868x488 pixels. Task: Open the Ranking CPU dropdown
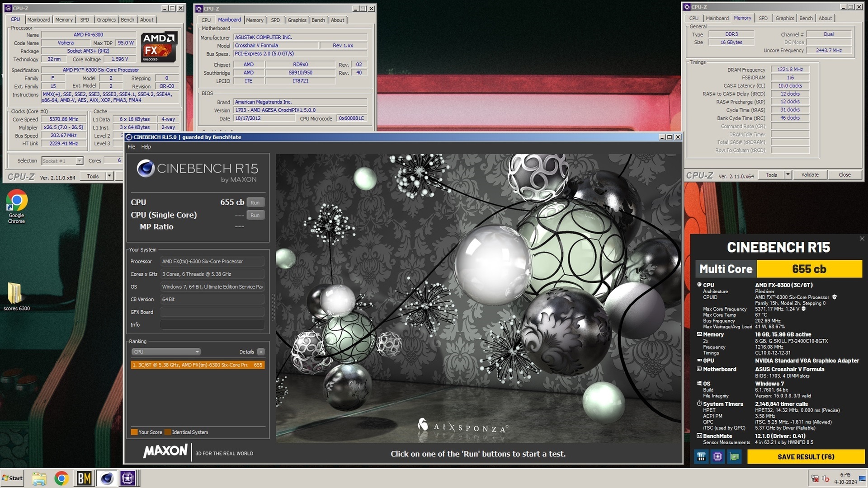point(166,352)
